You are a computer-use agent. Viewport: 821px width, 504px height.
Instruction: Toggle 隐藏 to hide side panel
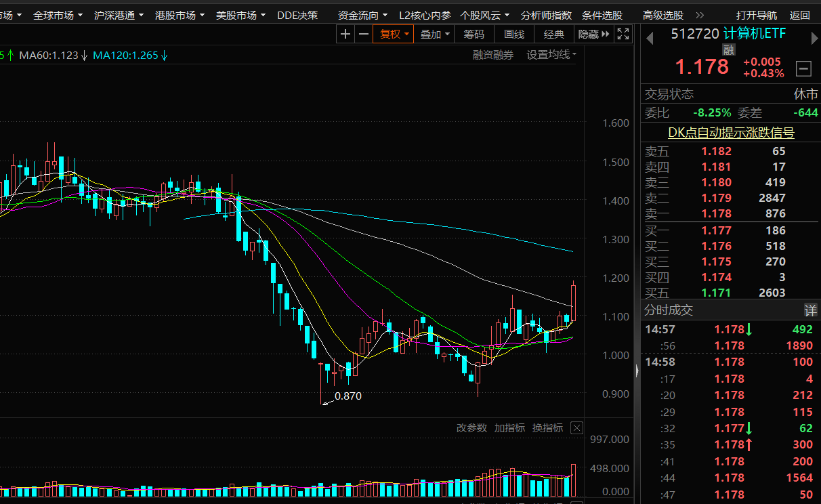[593, 34]
